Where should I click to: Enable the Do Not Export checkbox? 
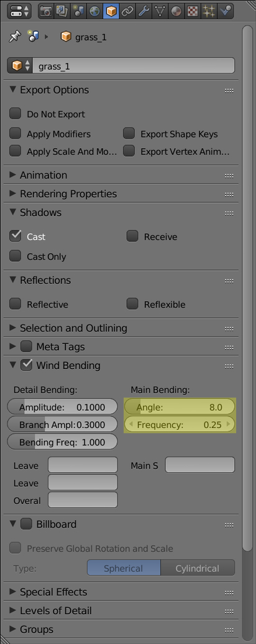15,114
